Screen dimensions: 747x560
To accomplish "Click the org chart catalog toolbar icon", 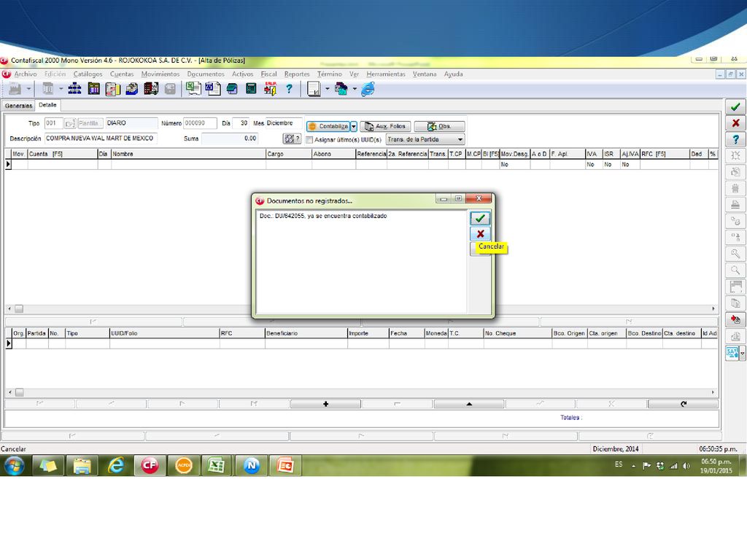I will [75, 88].
